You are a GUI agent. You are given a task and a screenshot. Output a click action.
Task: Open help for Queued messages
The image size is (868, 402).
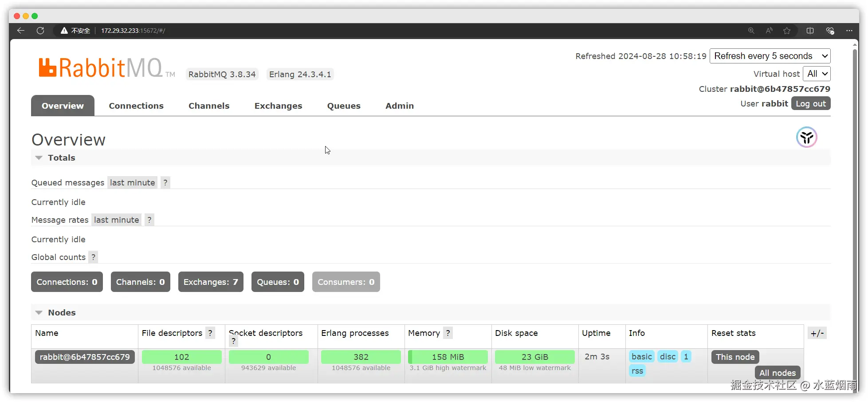pyautogui.click(x=165, y=182)
